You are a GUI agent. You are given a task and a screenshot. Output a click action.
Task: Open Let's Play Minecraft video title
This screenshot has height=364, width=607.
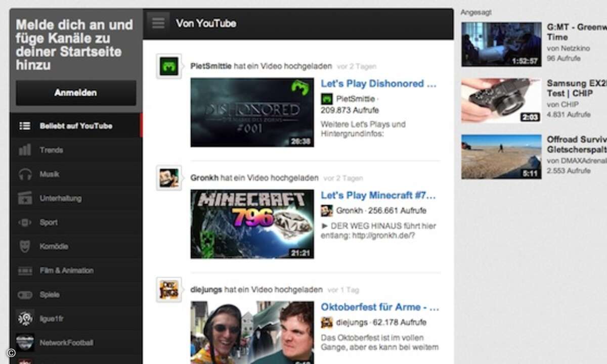tap(378, 196)
